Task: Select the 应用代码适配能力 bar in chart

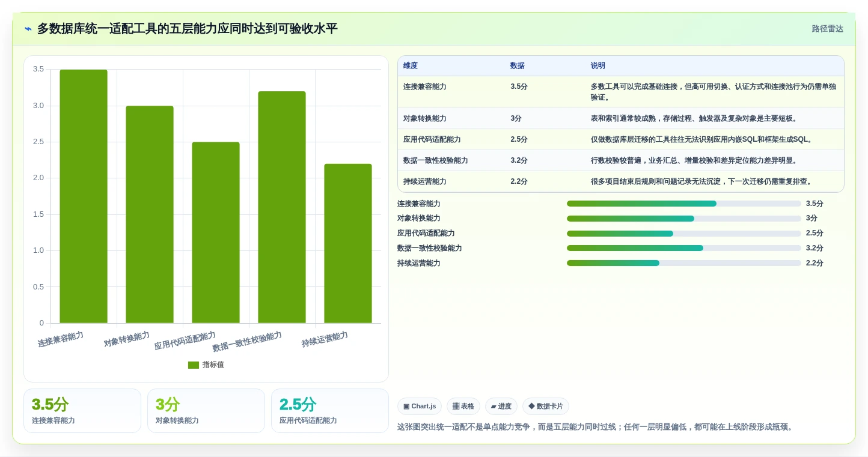Action: coord(216,232)
